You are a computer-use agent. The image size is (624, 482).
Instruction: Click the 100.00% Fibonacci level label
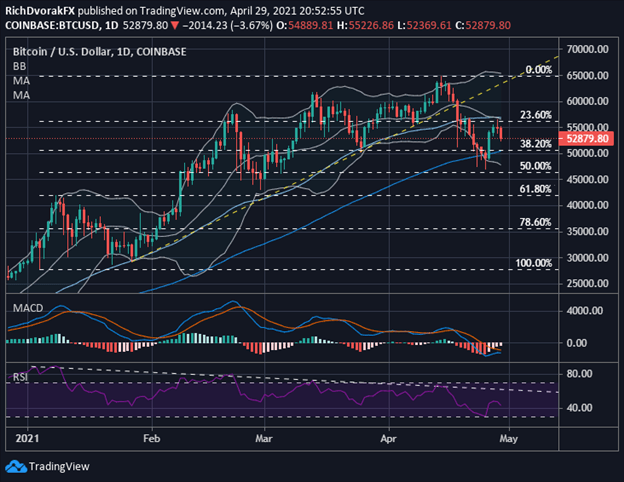pos(534,263)
